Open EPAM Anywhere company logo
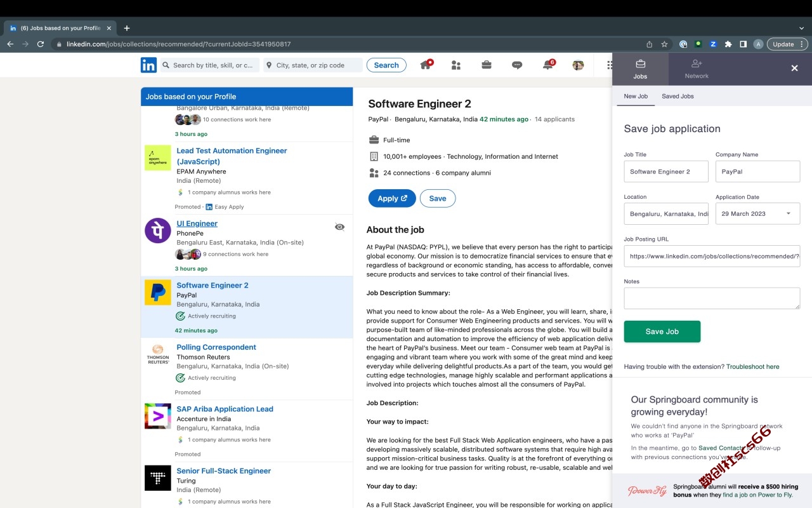This screenshot has height=508, width=812. tap(158, 157)
